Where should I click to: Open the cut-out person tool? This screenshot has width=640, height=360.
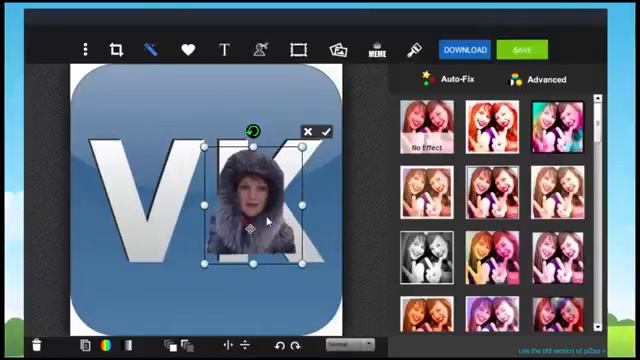261,49
